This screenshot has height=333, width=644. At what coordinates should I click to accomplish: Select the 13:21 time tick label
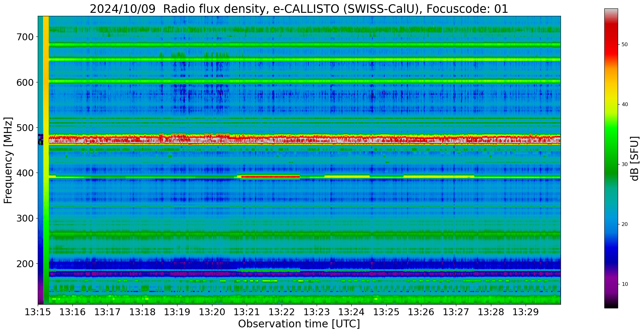(x=247, y=312)
